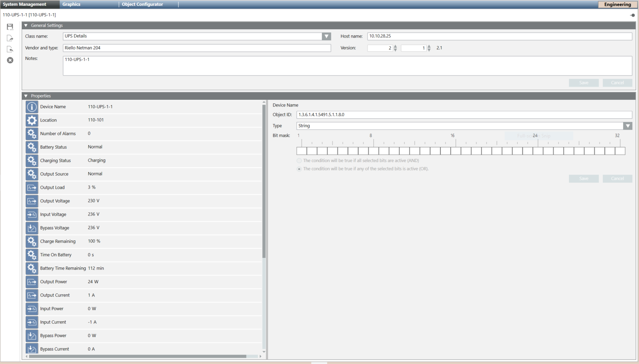Click the Export document icon in the sidebar
The image size is (639, 364).
pos(10,38)
